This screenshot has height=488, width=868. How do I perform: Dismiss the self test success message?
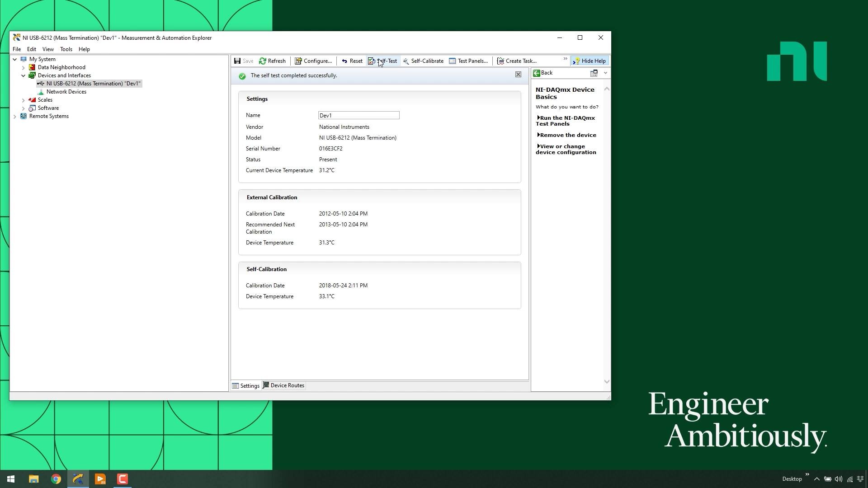coord(518,75)
